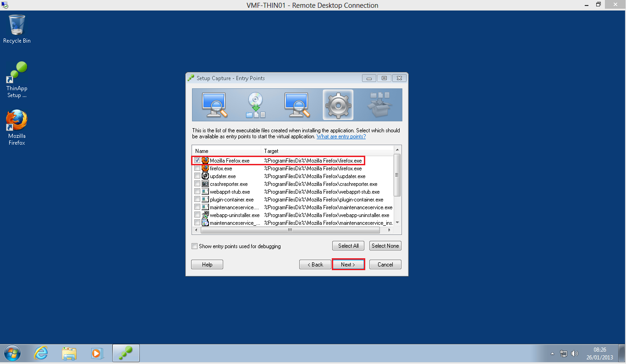Viewport: 626px width, 364px height.
Task: Click the volume speaker tray icon
Action: pyautogui.click(x=575, y=353)
